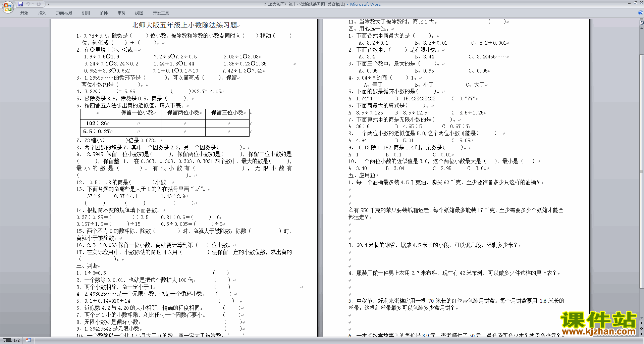Click word problem 3 about 60.4米长的钢管

coord(433,245)
